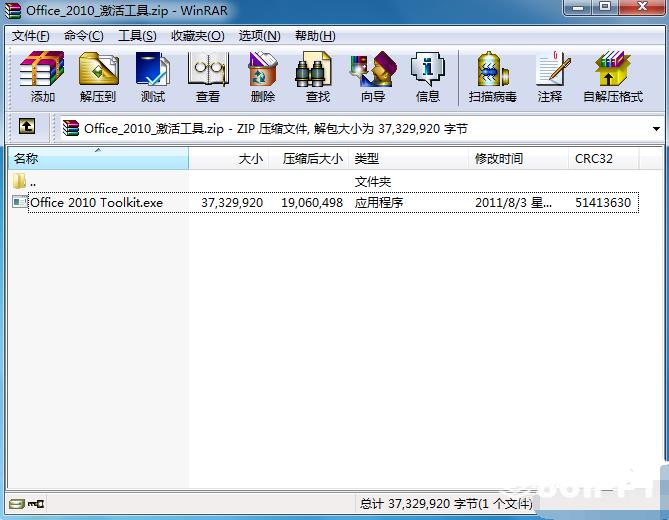Click the archive icon in address bar
Image resolution: width=669 pixels, height=520 pixels.
pyautogui.click(x=71, y=128)
